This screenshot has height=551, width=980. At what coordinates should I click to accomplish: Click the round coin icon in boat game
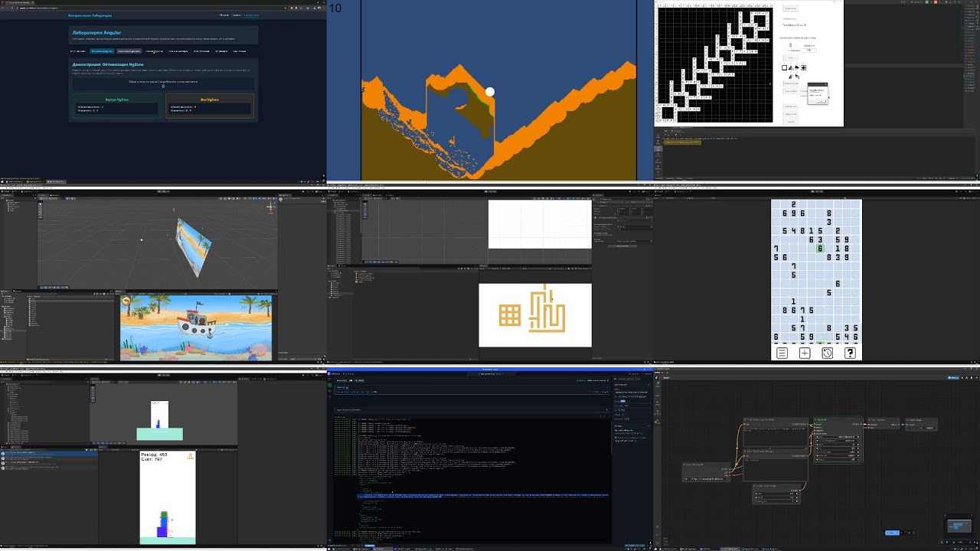coord(126,302)
